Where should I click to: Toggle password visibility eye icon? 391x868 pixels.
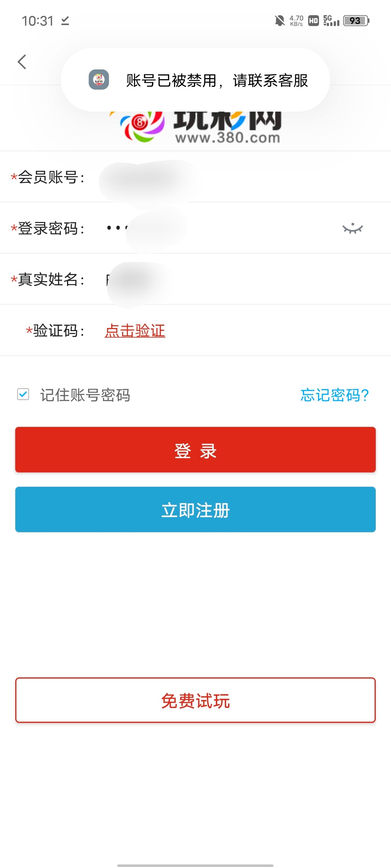point(352,228)
